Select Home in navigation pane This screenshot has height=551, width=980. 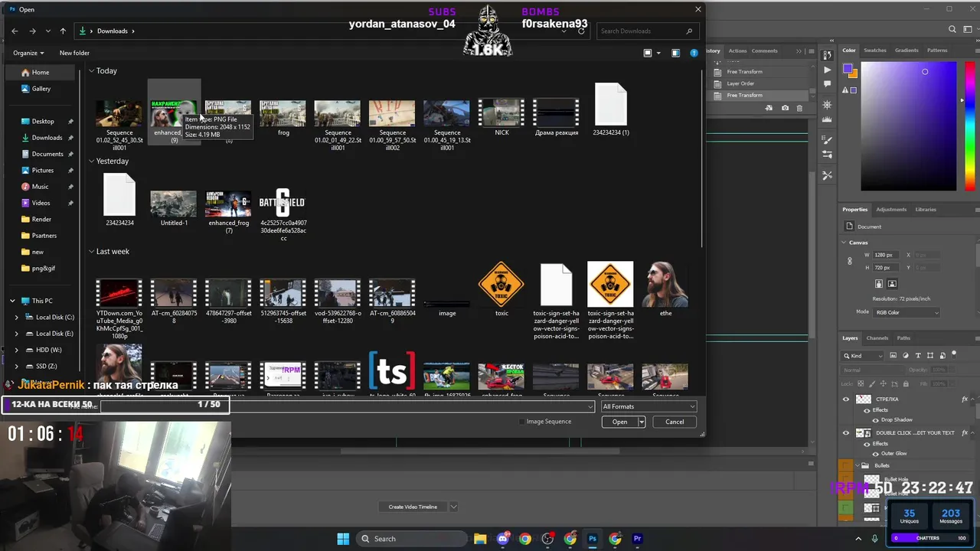click(41, 72)
